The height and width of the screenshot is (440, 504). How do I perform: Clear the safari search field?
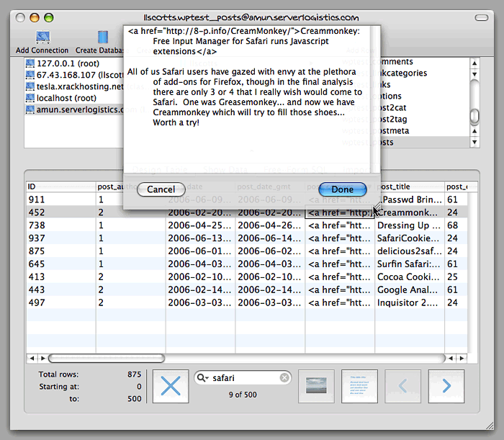[x=284, y=377]
